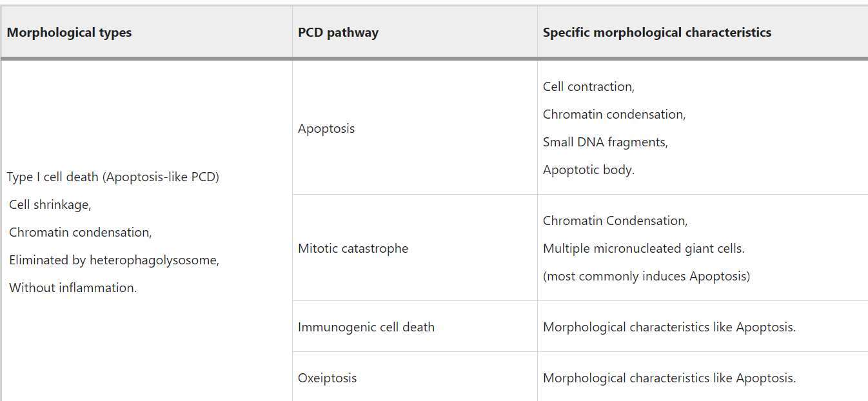Click the "PCD pathway" column header
The image size is (868, 401).
coord(338,33)
